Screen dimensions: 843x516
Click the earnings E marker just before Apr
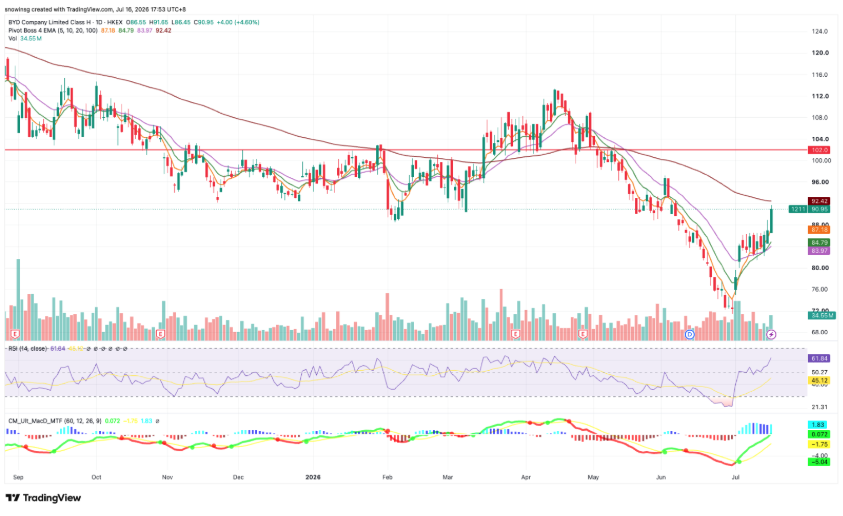(x=515, y=334)
